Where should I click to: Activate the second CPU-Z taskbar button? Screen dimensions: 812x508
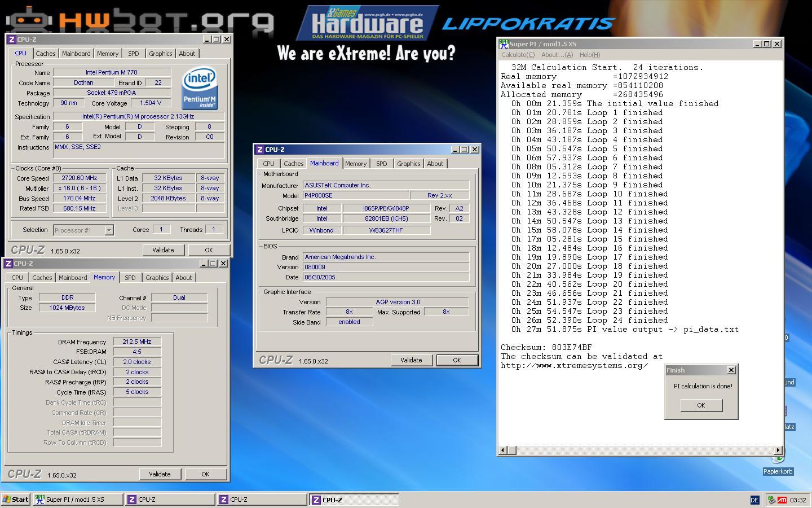point(262,500)
